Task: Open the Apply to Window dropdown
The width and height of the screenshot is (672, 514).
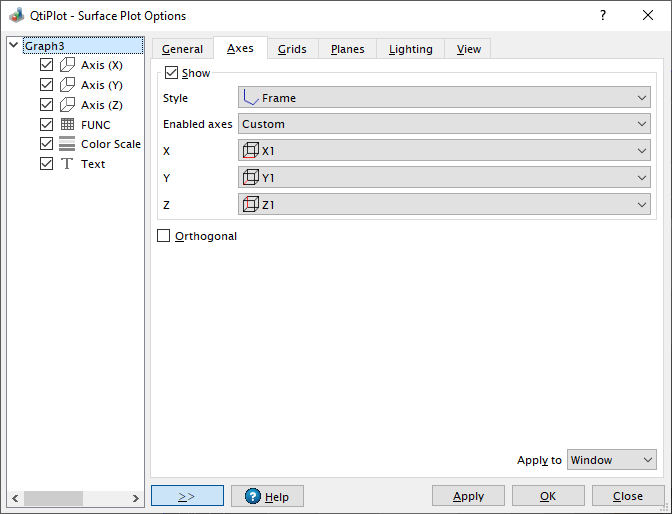Action: click(611, 460)
